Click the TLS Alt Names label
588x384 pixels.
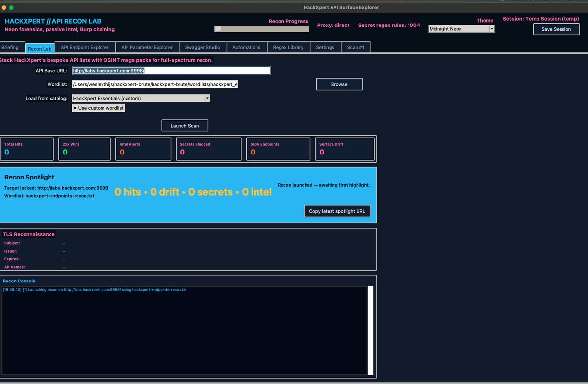pos(14,267)
